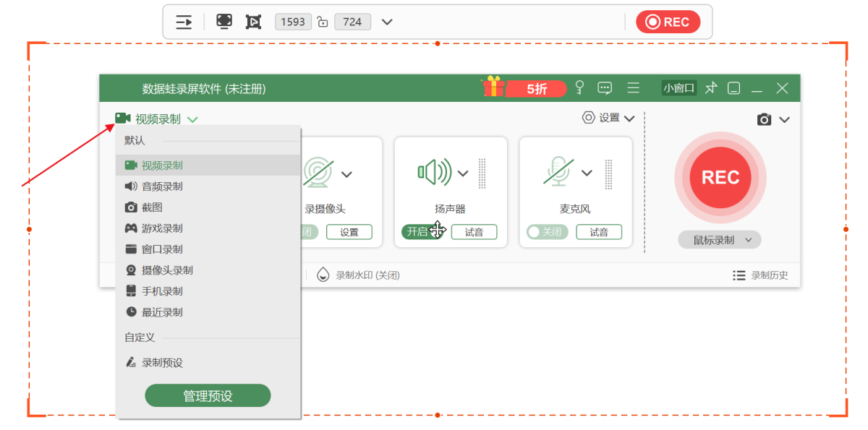This screenshot has width=868, height=430.
Task: Choose 手机录制 menu entry
Action: (x=208, y=291)
